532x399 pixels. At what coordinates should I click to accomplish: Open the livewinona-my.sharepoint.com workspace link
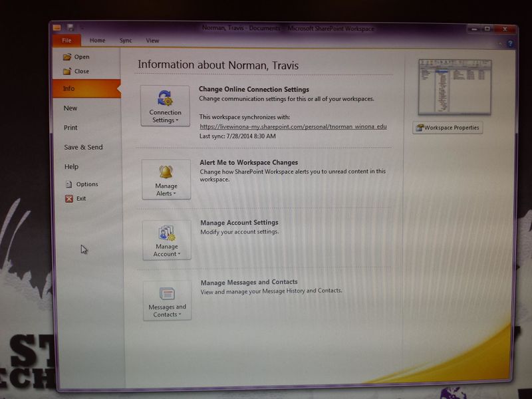(293, 126)
